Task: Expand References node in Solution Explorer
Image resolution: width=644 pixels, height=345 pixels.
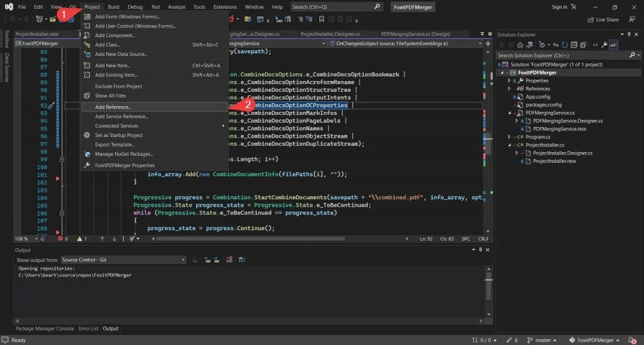Action: coord(509,89)
